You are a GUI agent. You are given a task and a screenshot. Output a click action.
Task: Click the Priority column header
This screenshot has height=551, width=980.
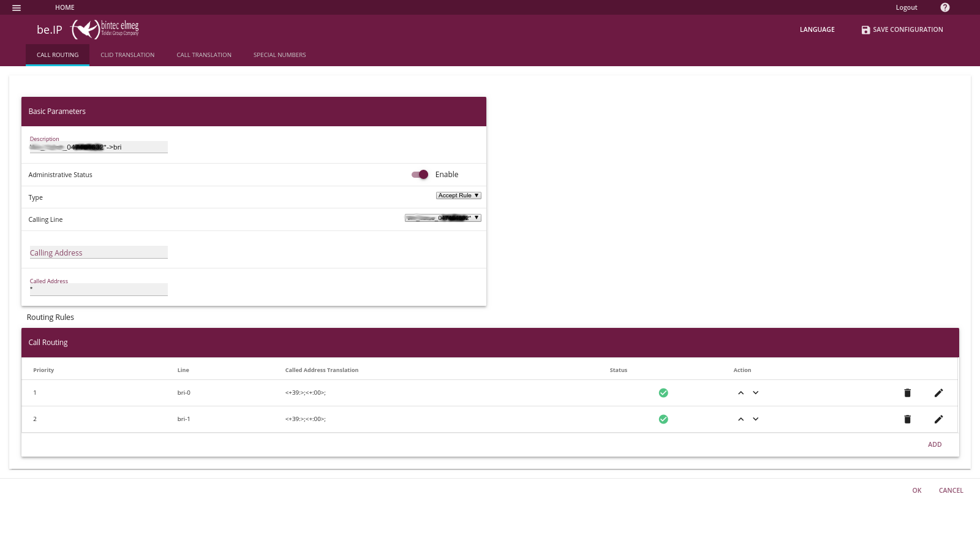click(x=43, y=370)
